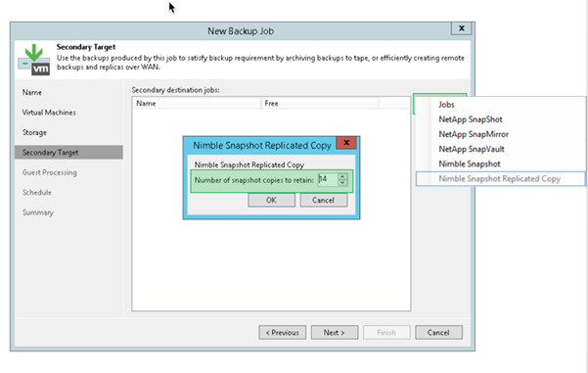Click the disabled Finish button
The image size is (588, 373).
point(386,333)
